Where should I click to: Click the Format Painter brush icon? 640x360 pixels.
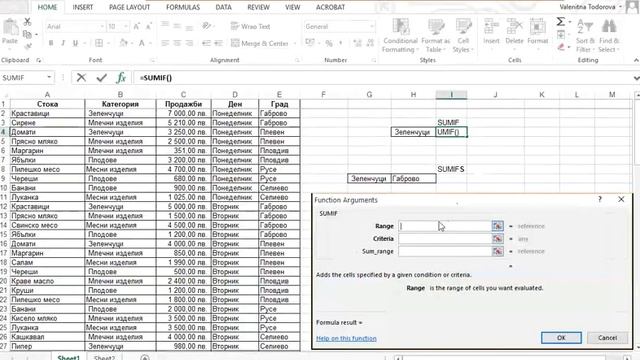[28, 46]
